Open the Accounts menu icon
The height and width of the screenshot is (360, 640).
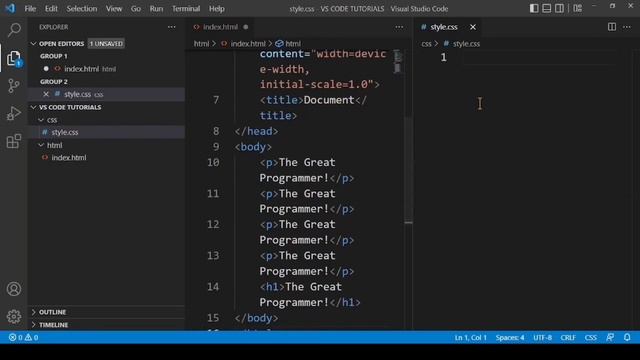[x=14, y=289]
